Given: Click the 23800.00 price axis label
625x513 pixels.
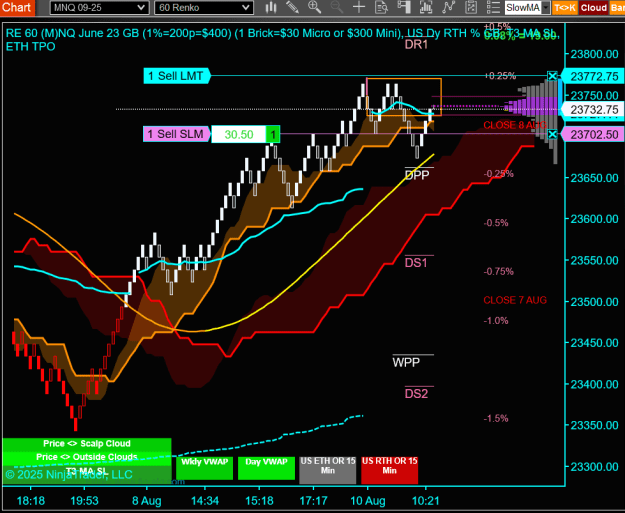Looking at the screenshot, I should point(595,54).
